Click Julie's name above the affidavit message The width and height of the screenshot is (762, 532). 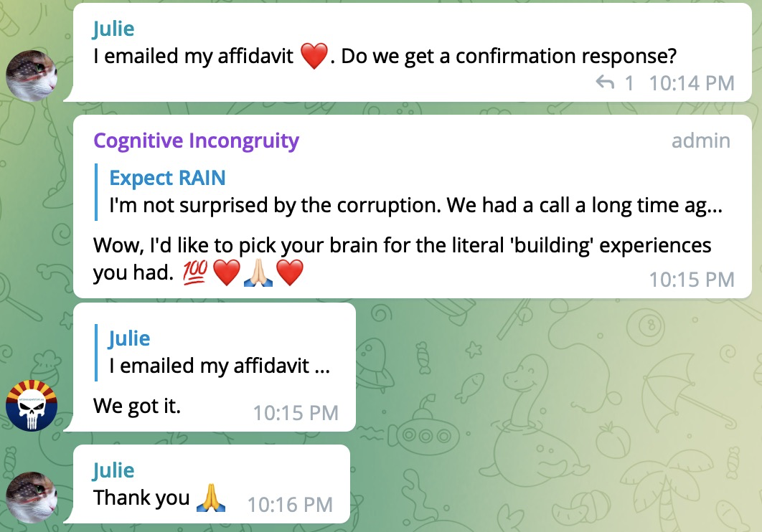coord(114,28)
